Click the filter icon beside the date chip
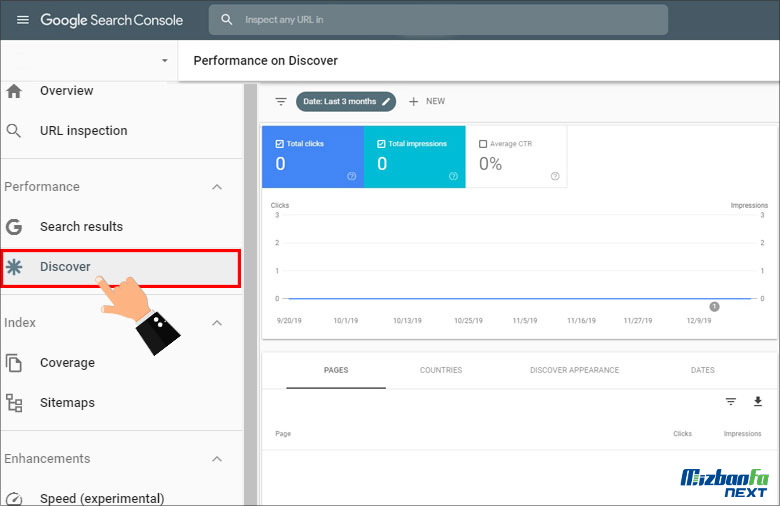Image resolution: width=780 pixels, height=506 pixels. 281,102
